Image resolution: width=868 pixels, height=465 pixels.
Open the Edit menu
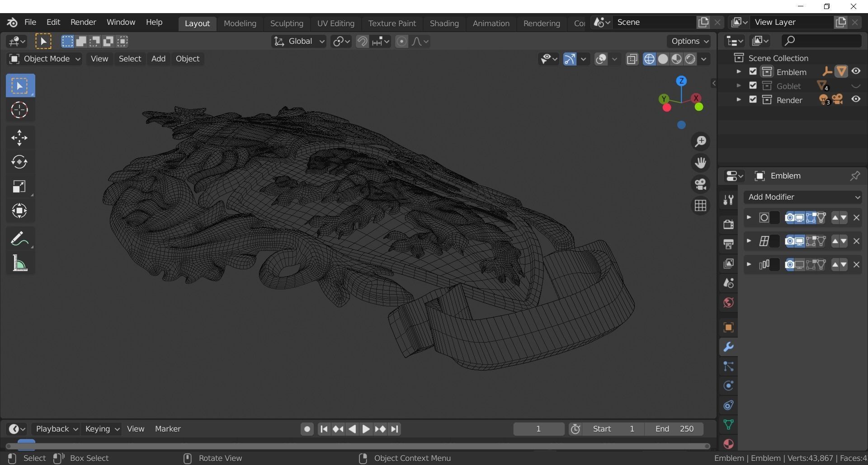(x=53, y=22)
